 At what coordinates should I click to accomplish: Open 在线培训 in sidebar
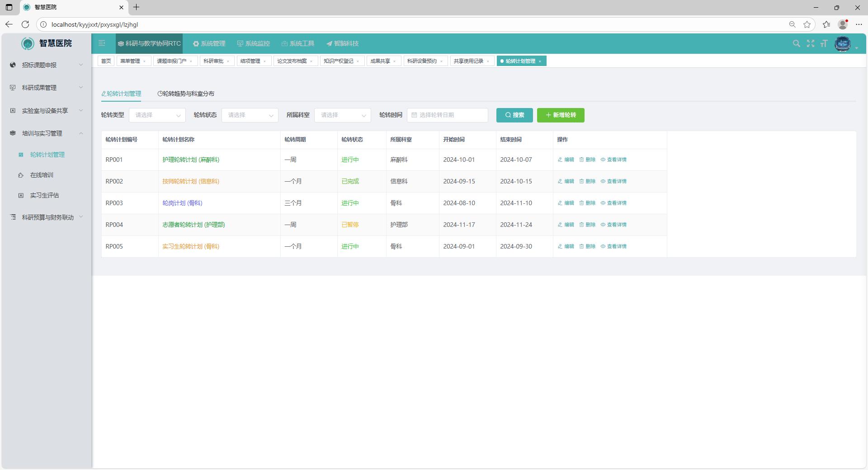pyautogui.click(x=42, y=175)
